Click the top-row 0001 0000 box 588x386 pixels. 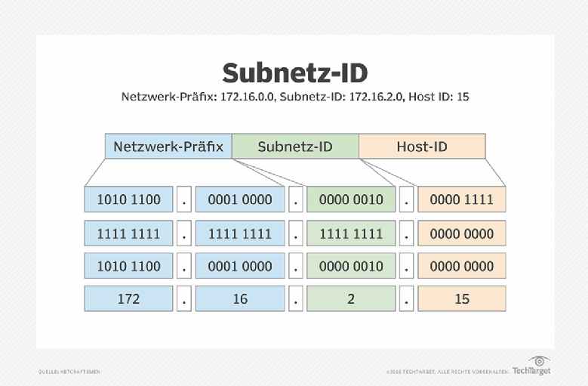(240, 199)
